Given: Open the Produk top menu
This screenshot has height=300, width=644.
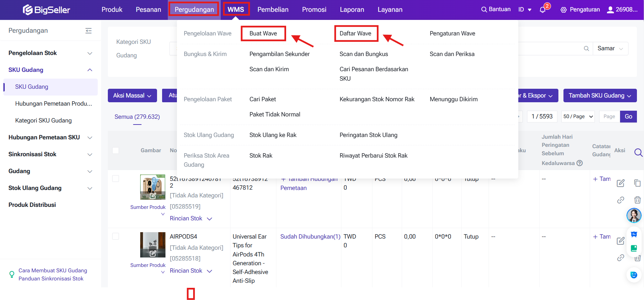Looking at the screenshot, I should pyautogui.click(x=112, y=9).
